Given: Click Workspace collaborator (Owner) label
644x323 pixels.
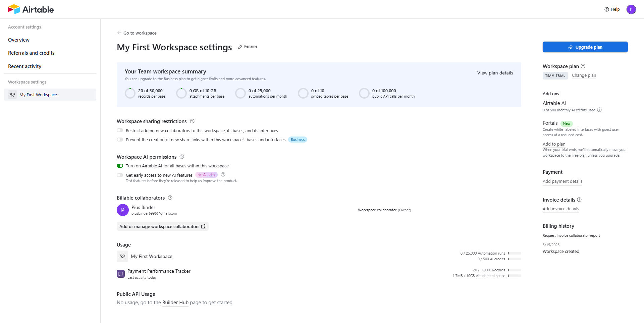Looking at the screenshot, I should click(384, 210).
